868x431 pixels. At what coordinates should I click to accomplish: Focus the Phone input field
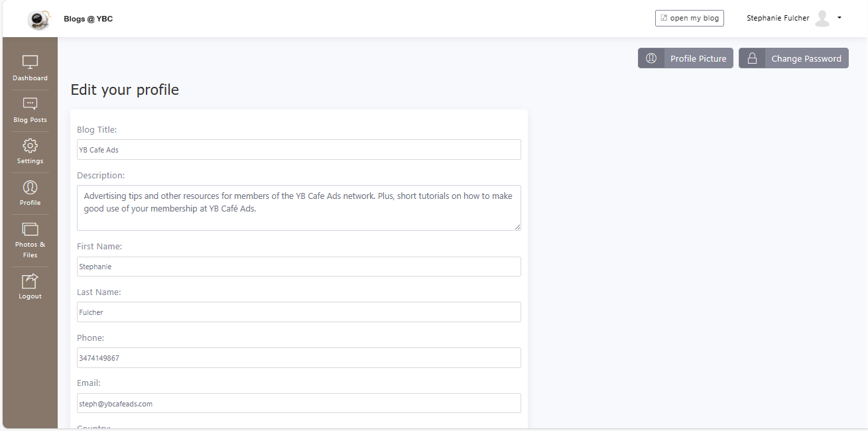point(299,358)
